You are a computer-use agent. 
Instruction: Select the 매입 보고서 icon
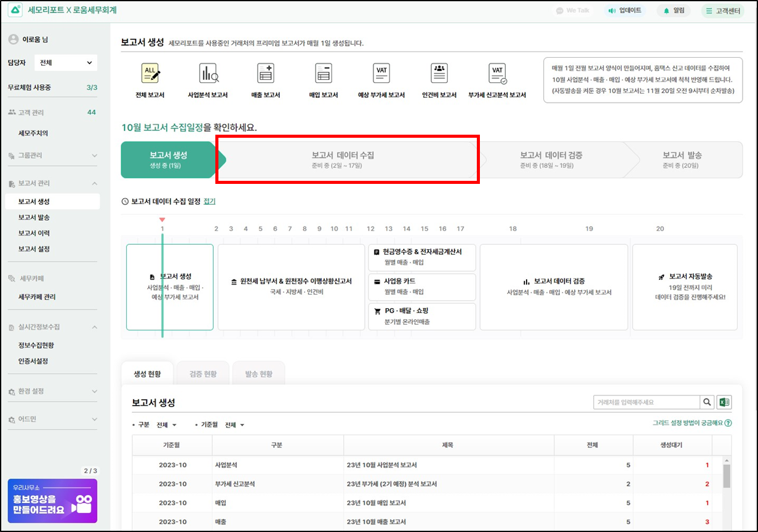pos(324,74)
